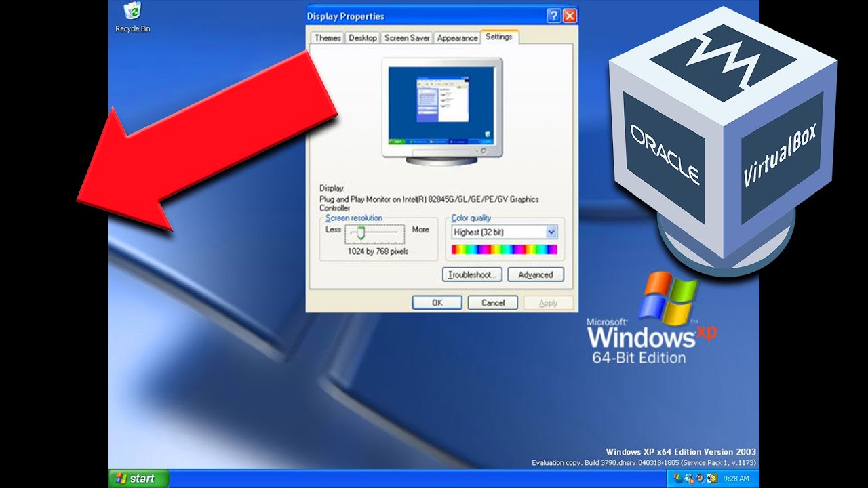Click the round gray tray icon beside NVIDIA
This screenshot has height=488, width=868.
tap(701, 479)
